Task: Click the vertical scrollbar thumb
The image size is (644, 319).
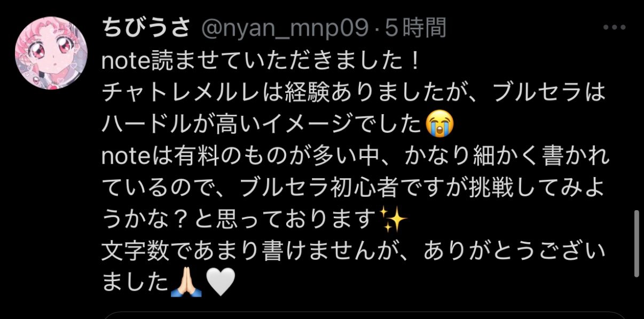Action: (637, 244)
